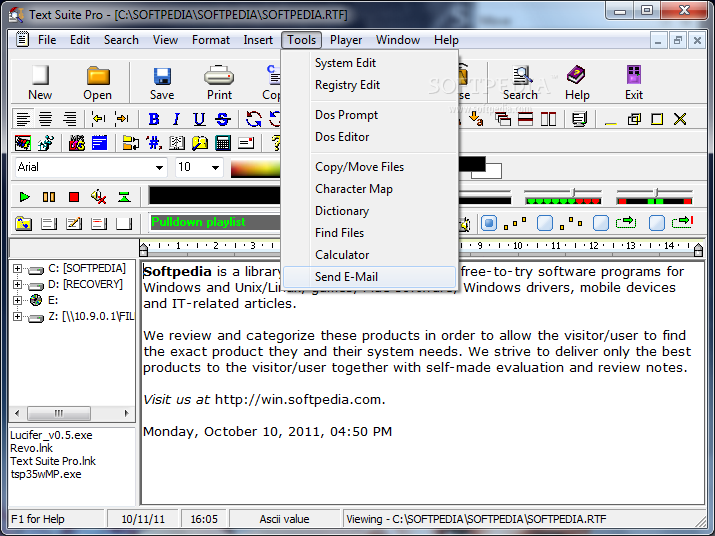Mute audio with the crossed speaker icon
The image size is (715, 536).
click(98, 197)
